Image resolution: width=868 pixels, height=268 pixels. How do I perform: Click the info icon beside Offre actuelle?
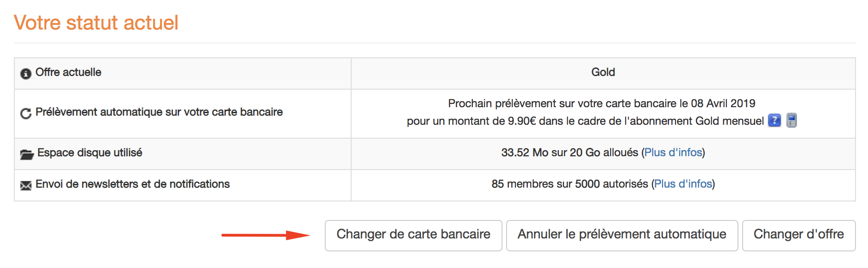[x=26, y=73]
